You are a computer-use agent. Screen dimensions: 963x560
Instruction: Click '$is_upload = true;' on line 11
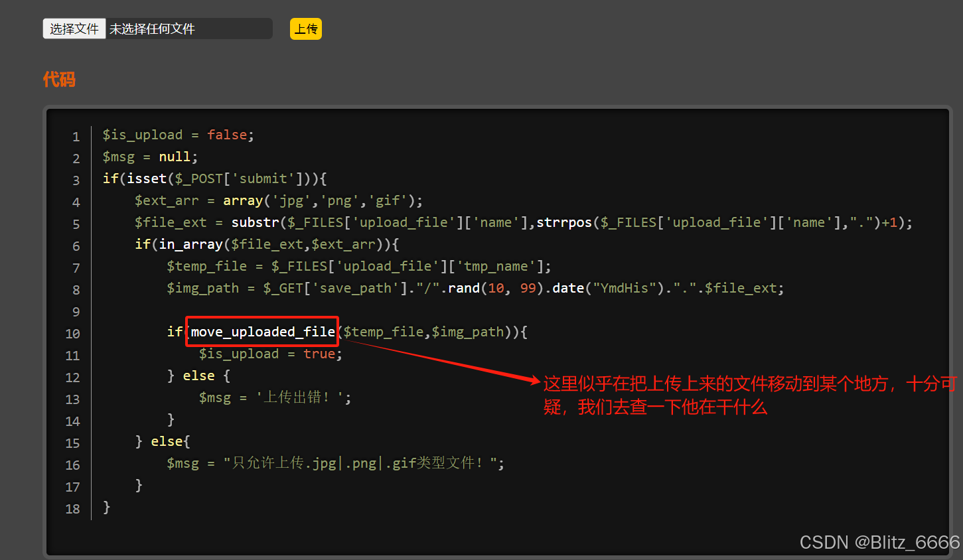[271, 354]
